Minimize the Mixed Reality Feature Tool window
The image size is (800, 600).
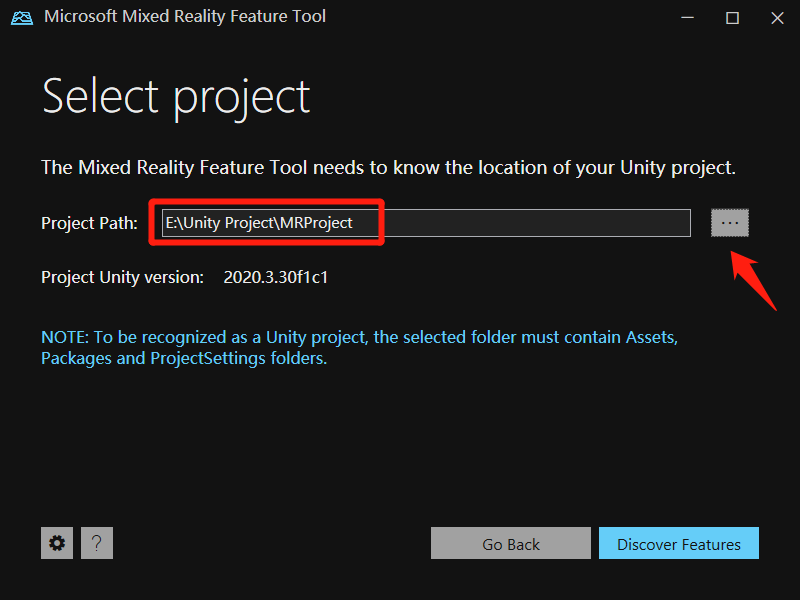tap(687, 18)
